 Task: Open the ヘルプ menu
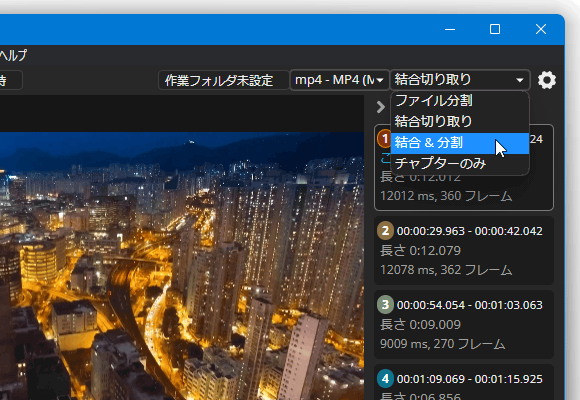coord(13,56)
